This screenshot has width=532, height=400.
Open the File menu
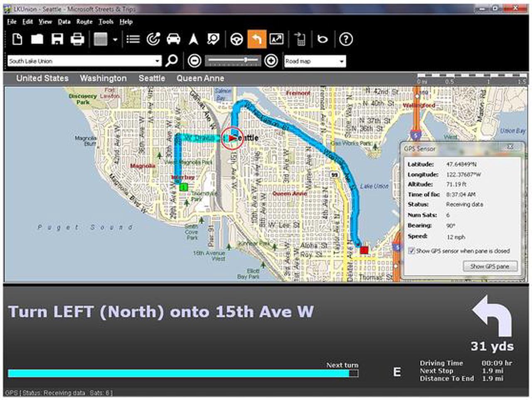(x=12, y=22)
